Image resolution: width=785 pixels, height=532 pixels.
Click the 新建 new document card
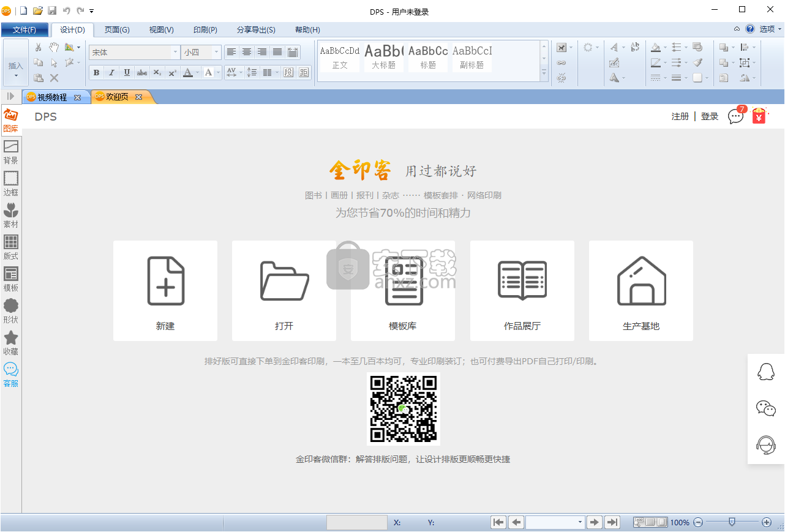coord(165,291)
